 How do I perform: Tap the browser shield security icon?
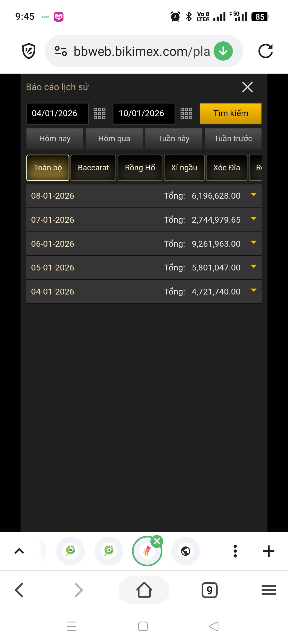pyautogui.click(x=29, y=51)
